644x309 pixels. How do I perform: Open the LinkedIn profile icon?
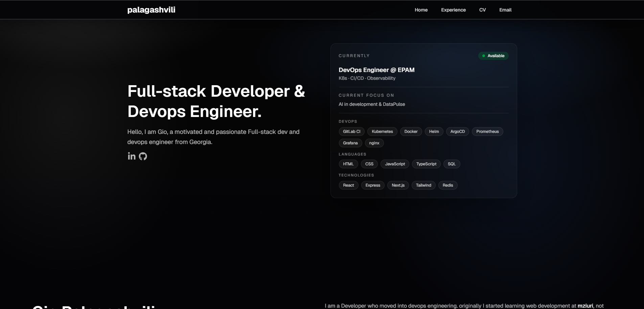pos(132,156)
